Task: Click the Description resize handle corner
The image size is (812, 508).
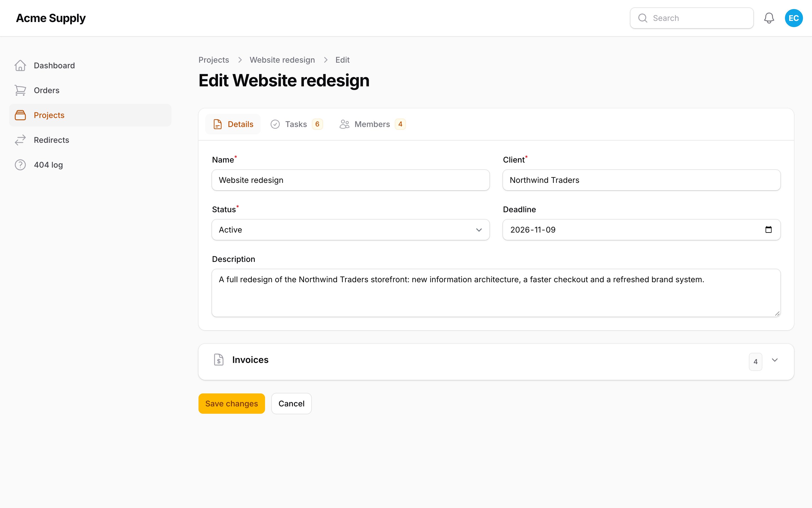Action: pos(777,314)
